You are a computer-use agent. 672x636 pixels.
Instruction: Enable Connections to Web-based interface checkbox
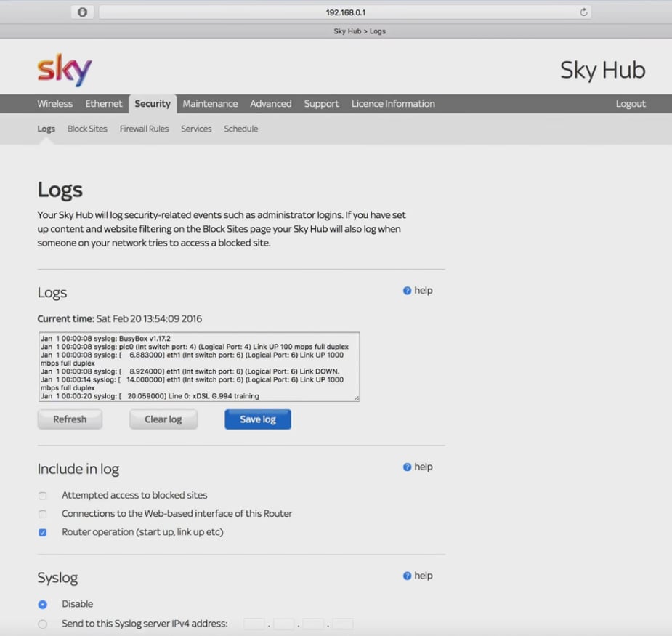(x=42, y=514)
